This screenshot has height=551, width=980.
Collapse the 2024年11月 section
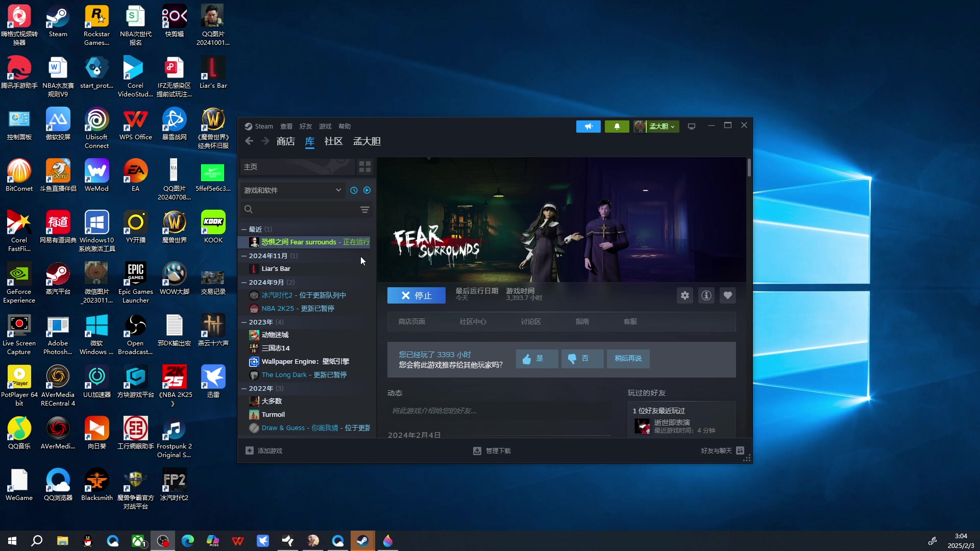point(244,256)
